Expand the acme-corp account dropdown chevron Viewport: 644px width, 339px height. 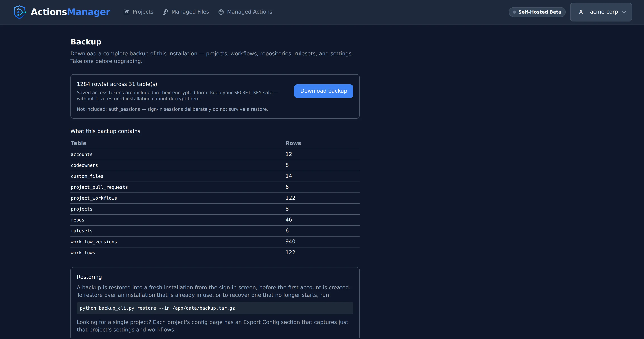click(624, 12)
